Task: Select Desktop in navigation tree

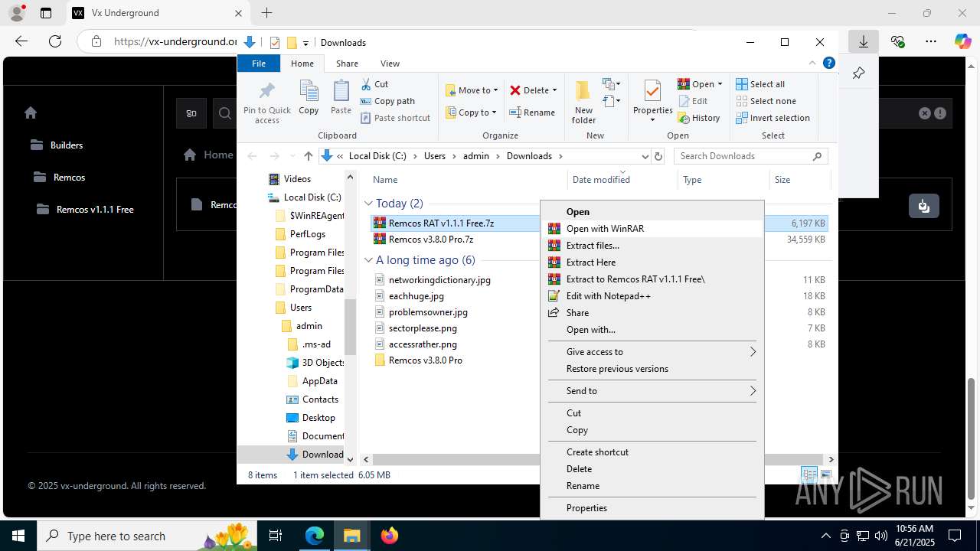Action: pos(318,418)
